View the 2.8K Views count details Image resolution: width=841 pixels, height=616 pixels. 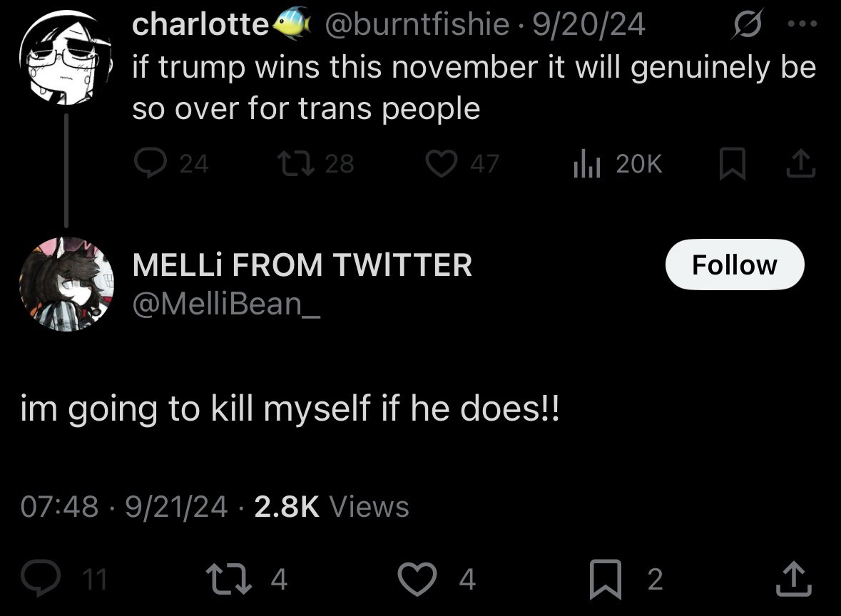click(x=332, y=507)
